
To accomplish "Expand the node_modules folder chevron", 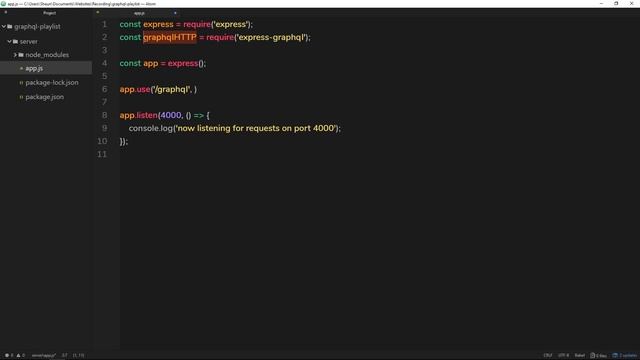I will click(x=15, y=55).
